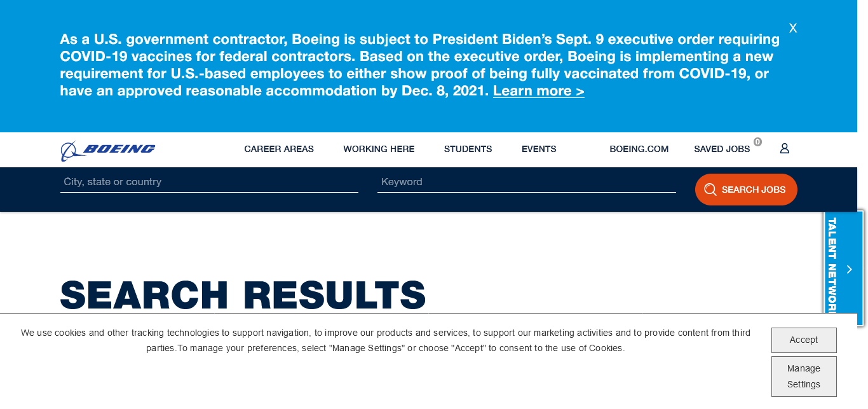The height and width of the screenshot is (409, 868).
Task: Open the user profile icon
Action: (x=785, y=148)
